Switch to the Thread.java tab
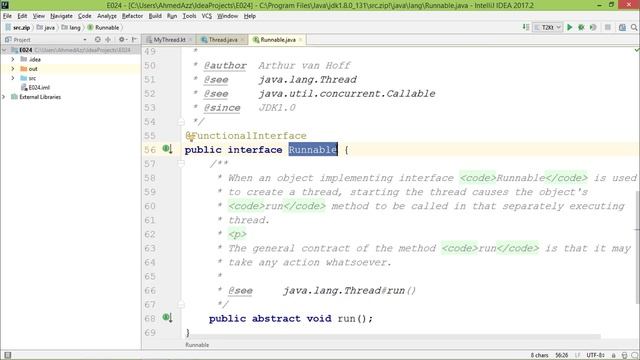The image size is (640, 360). pyautogui.click(x=223, y=40)
